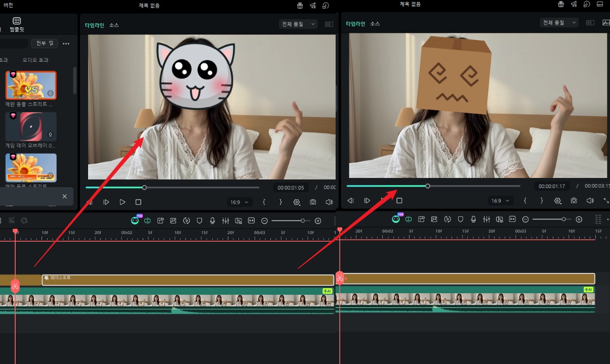Select the first flower VS effect thumbnail

pos(31,85)
